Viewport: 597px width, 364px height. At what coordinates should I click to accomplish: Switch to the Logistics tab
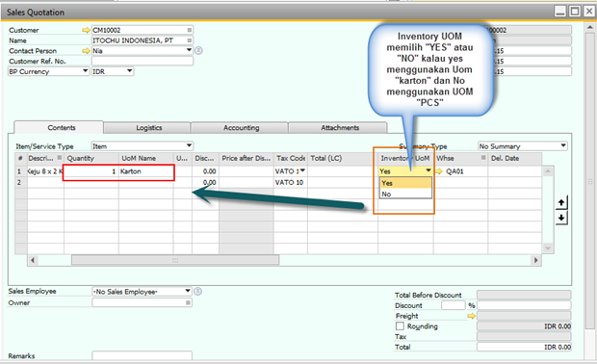click(x=147, y=127)
